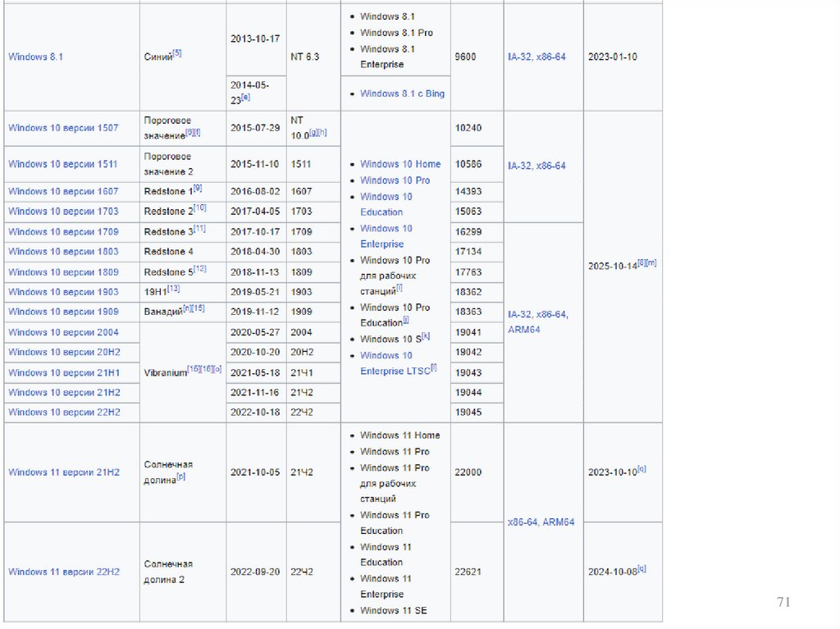Click build number 10586
This screenshot has width=840, height=629.
(468, 165)
